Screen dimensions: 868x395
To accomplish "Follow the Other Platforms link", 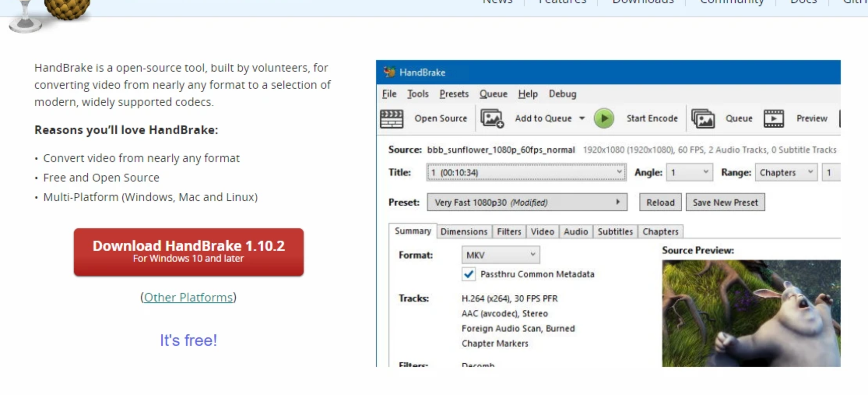I will click(188, 297).
